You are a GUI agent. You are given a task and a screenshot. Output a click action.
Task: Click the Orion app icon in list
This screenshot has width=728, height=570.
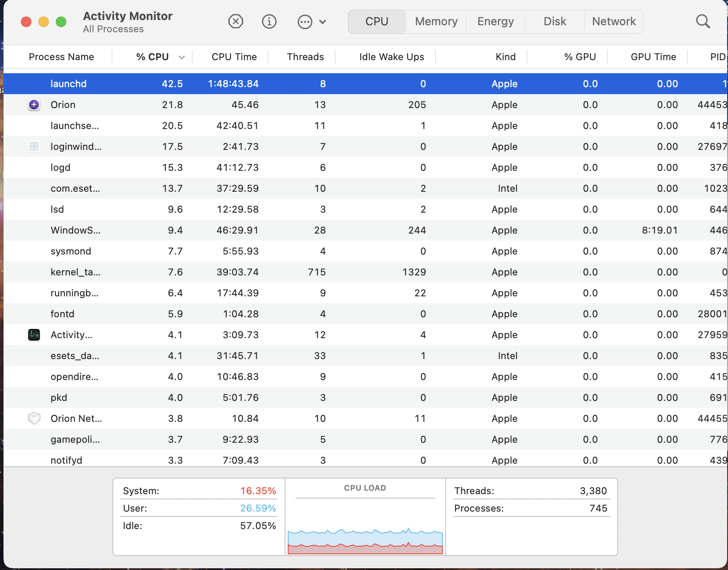pyautogui.click(x=34, y=105)
